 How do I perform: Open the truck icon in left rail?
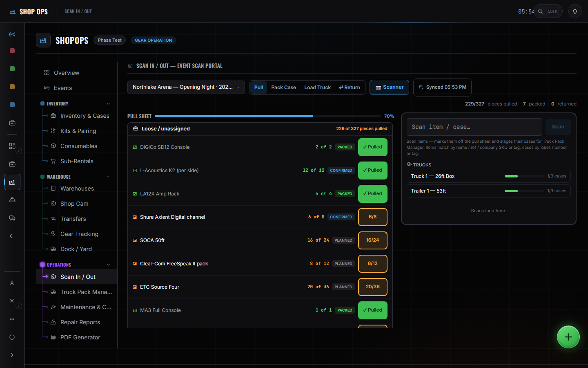click(x=12, y=218)
